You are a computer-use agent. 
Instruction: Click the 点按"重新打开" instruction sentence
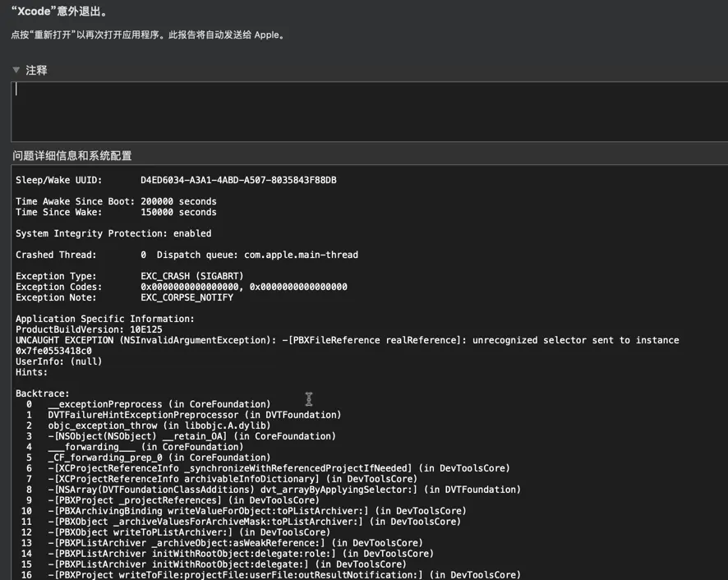[x=148, y=35]
